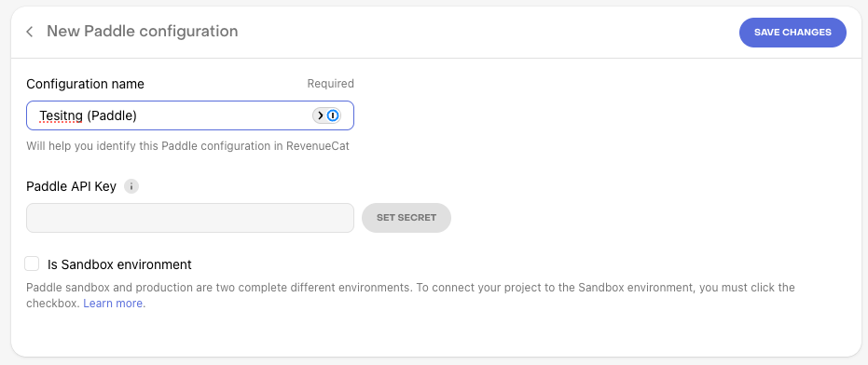Click the misspelled word "Tesitng" in the field
Viewport: 868px width, 365px height.
(62, 116)
